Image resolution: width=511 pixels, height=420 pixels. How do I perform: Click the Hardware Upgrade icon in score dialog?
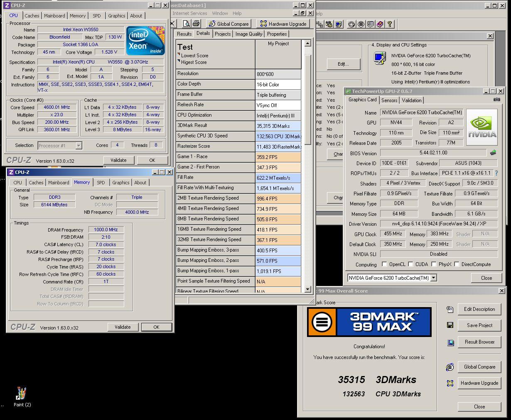click(450, 383)
